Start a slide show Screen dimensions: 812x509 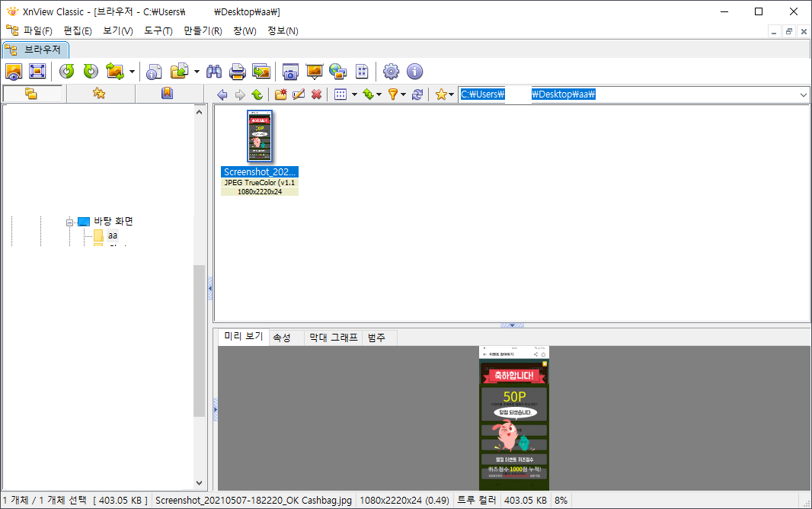315,72
